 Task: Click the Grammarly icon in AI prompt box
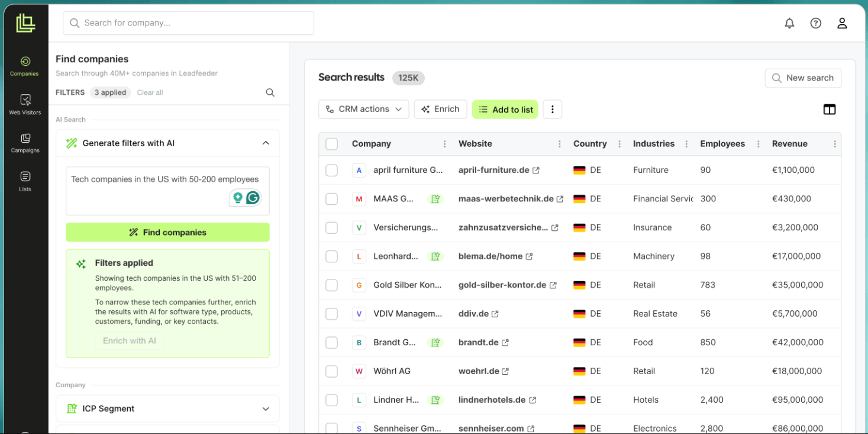(253, 198)
